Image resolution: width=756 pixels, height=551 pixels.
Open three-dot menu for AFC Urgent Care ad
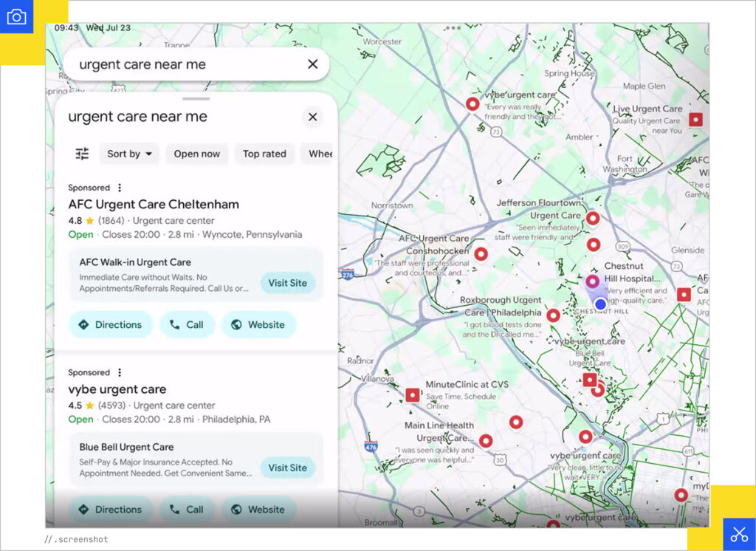(x=120, y=188)
